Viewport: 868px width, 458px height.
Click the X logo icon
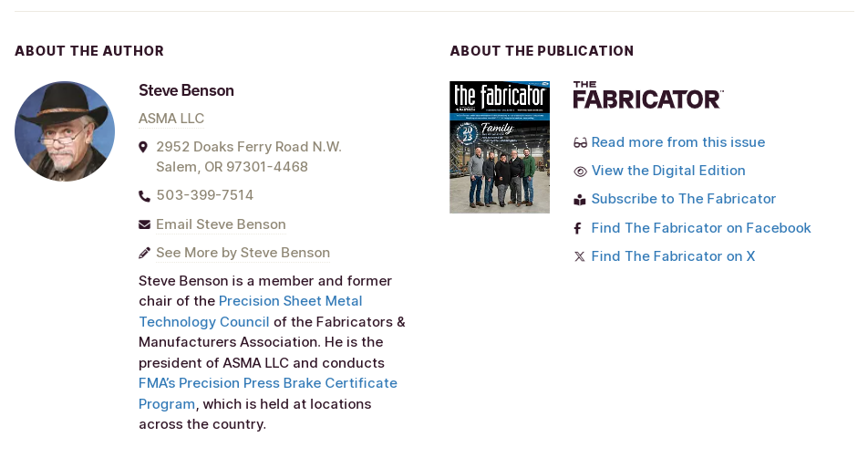579,256
